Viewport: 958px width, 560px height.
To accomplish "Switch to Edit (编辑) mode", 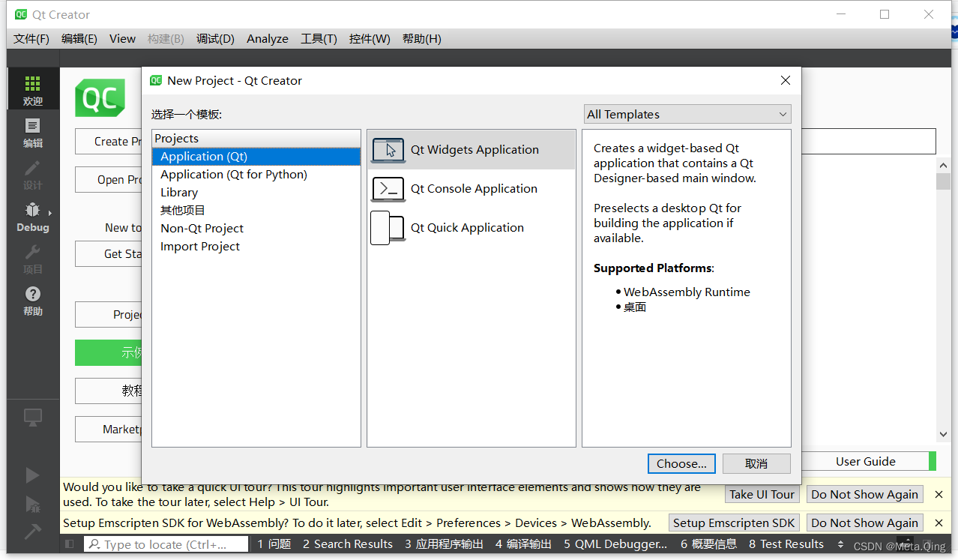I will [x=33, y=133].
